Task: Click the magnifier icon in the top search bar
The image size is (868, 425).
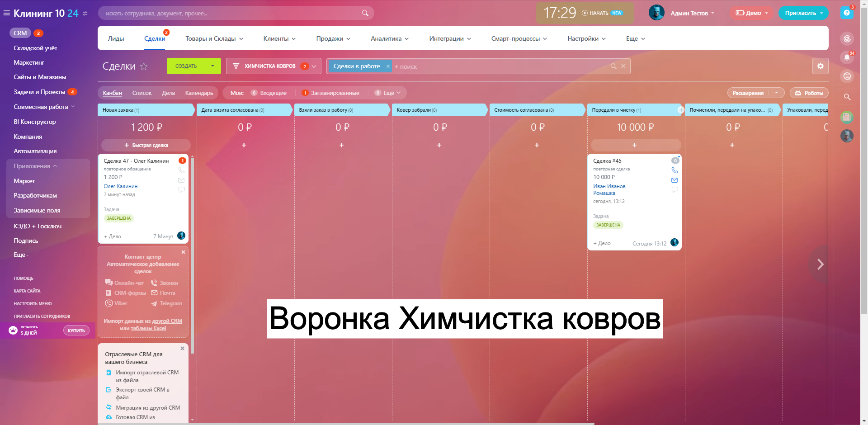Action: coord(365,13)
